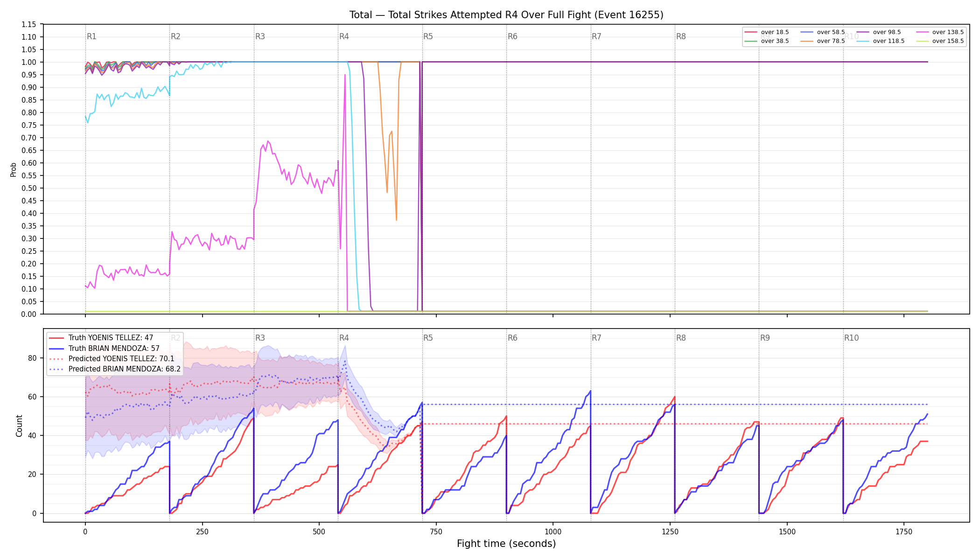
Task: Click the 'over 98.5' legend entry
Action: click(x=879, y=32)
